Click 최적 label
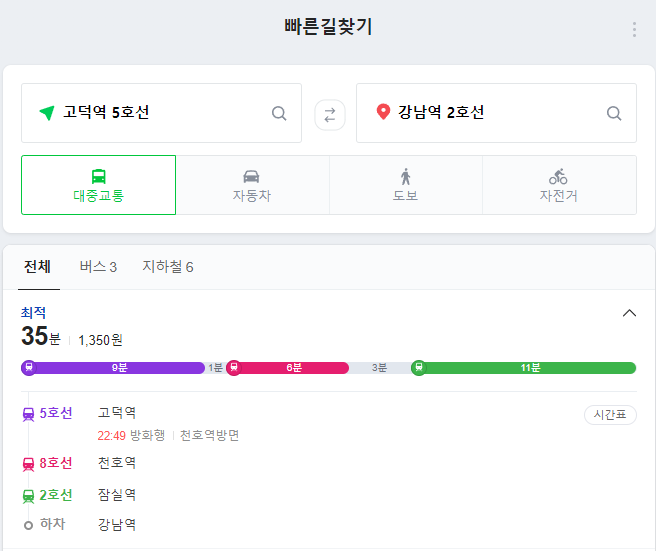The width and height of the screenshot is (656, 551). pyautogui.click(x=33, y=313)
